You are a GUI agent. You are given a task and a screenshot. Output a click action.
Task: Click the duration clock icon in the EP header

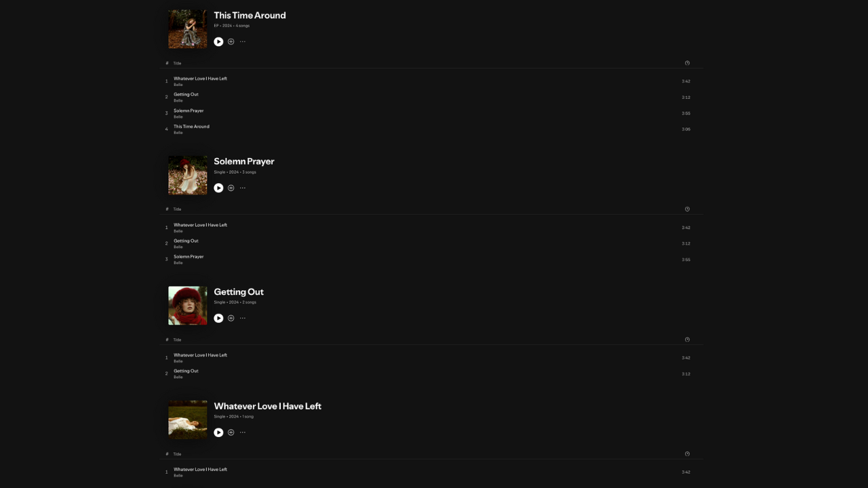pos(687,63)
